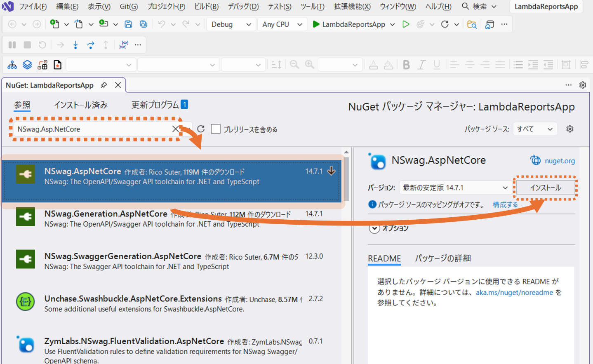Open tab window settings gear at far right
This screenshot has width=593, height=364.
pyautogui.click(x=583, y=85)
